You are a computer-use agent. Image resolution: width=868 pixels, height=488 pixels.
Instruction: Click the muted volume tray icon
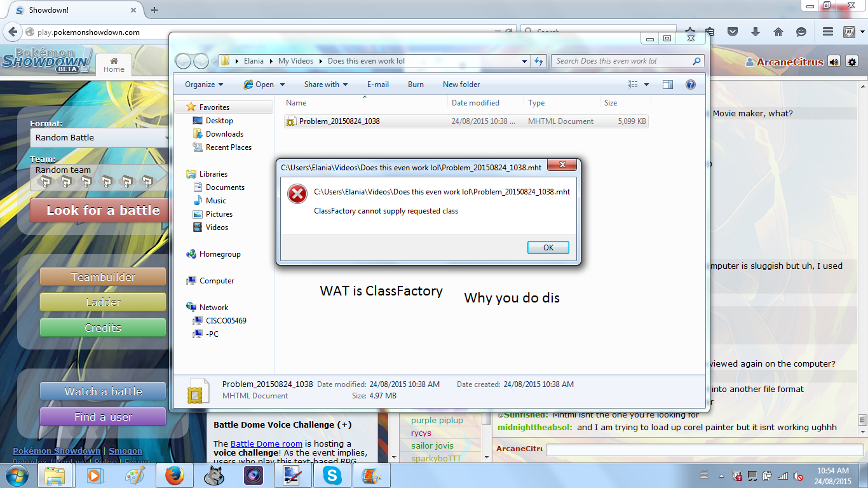coord(797,475)
